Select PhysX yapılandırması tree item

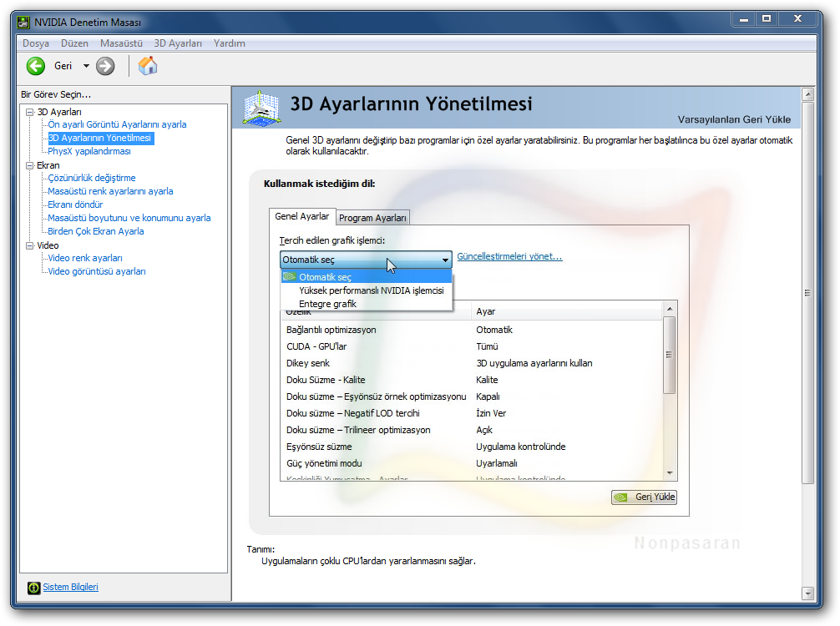[x=89, y=151]
